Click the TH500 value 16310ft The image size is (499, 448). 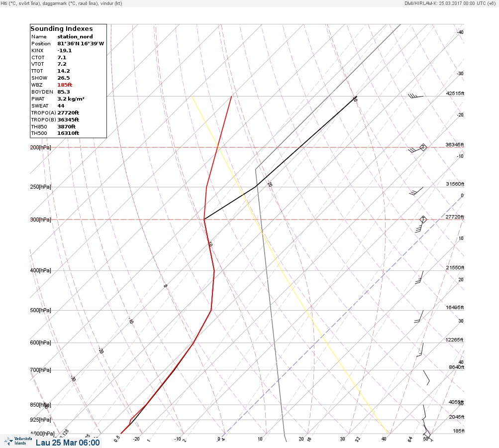click(x=68, y=133)
